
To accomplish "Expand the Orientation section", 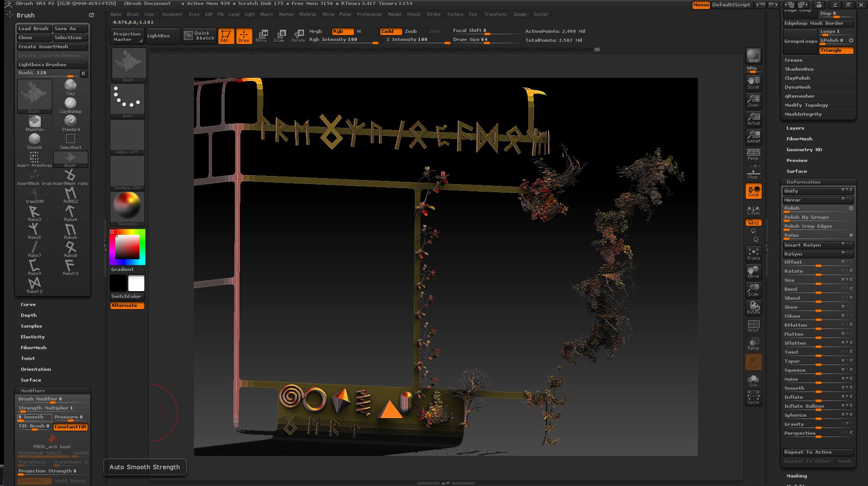I will 36,369.
